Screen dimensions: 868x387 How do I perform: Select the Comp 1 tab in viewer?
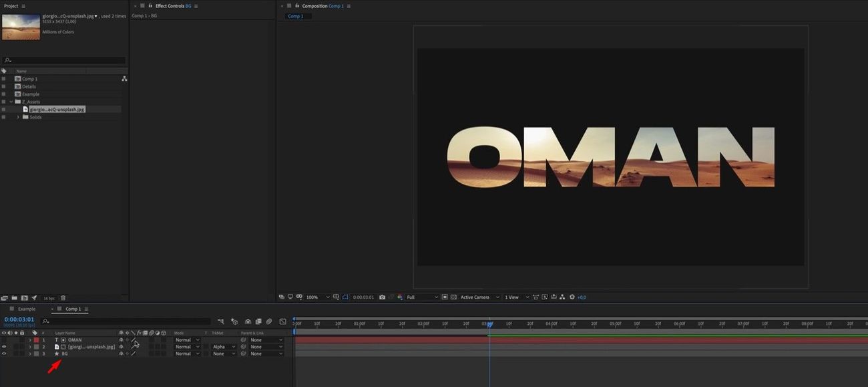point(295,16)
